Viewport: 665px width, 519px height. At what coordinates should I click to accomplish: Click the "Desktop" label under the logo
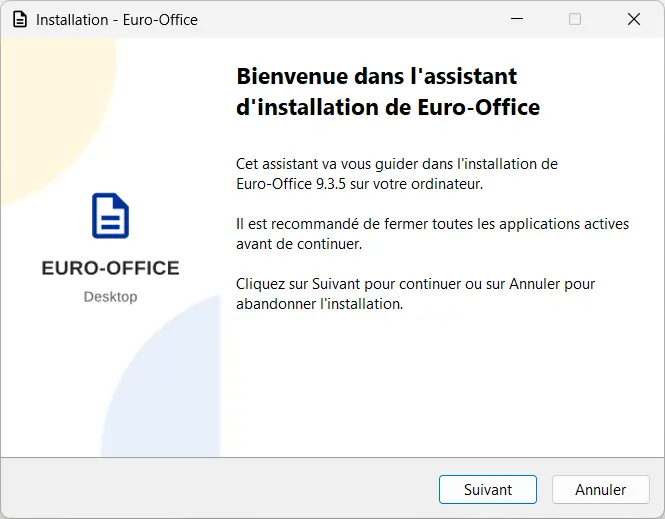point(110,297)
